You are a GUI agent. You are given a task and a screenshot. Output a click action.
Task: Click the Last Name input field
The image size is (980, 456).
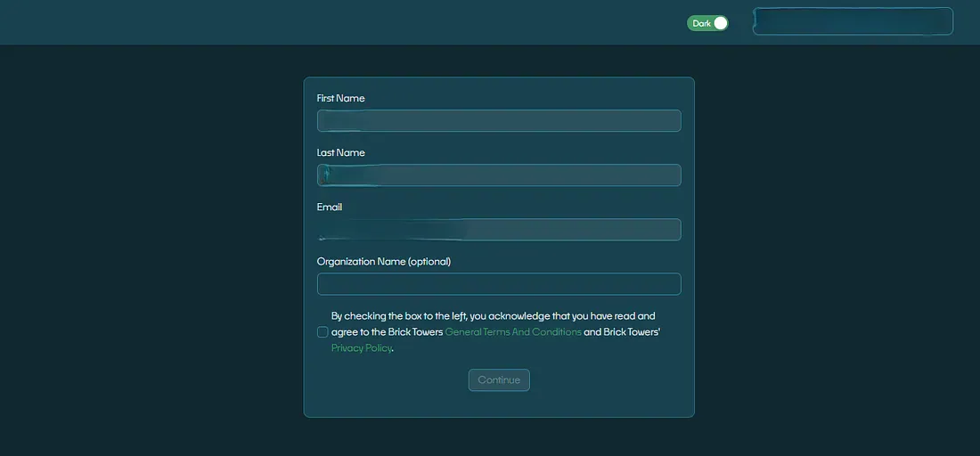point(499,175)
